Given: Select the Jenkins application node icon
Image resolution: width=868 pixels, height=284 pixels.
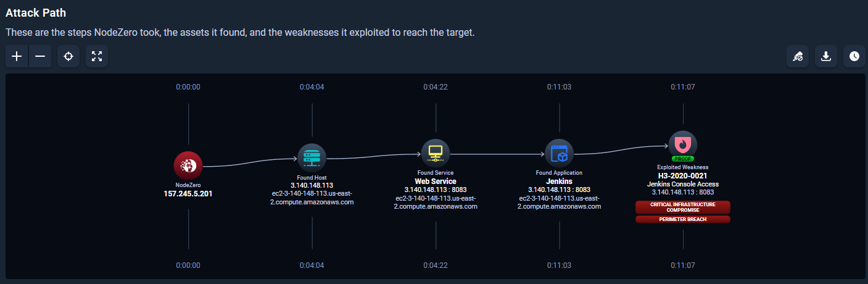Looking at the screenshot, I should 560,153.
